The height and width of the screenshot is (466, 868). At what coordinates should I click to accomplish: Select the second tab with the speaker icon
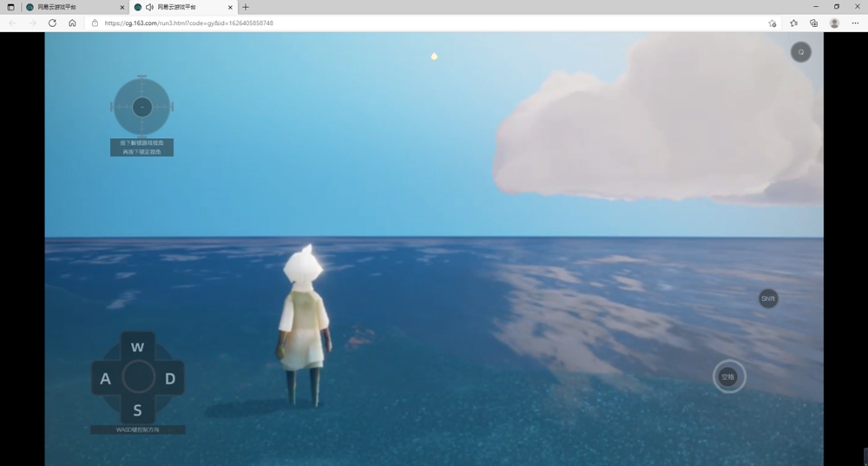[x=183, y=7]
